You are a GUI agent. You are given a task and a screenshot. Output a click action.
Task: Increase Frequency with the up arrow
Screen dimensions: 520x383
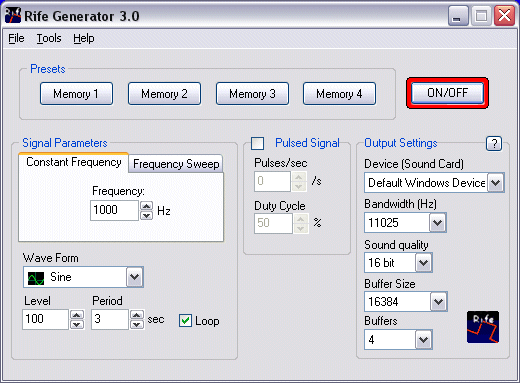click(146, 206)
